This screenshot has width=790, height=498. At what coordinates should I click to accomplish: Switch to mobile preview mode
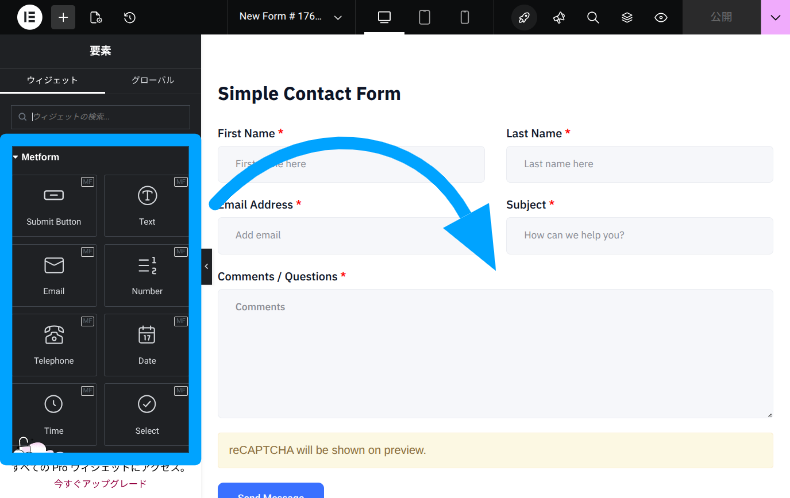click(x=464, y=17)
